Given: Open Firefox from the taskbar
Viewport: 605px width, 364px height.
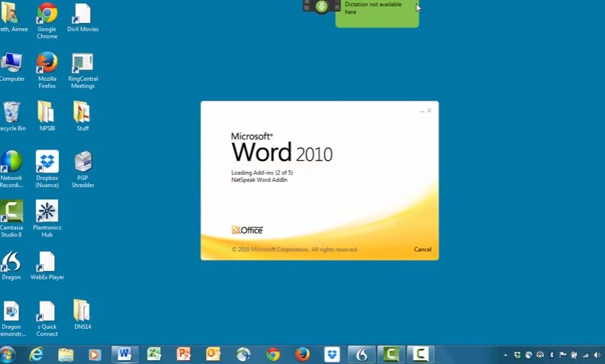Looking at the screenshot, I should (x=302, y=354).
